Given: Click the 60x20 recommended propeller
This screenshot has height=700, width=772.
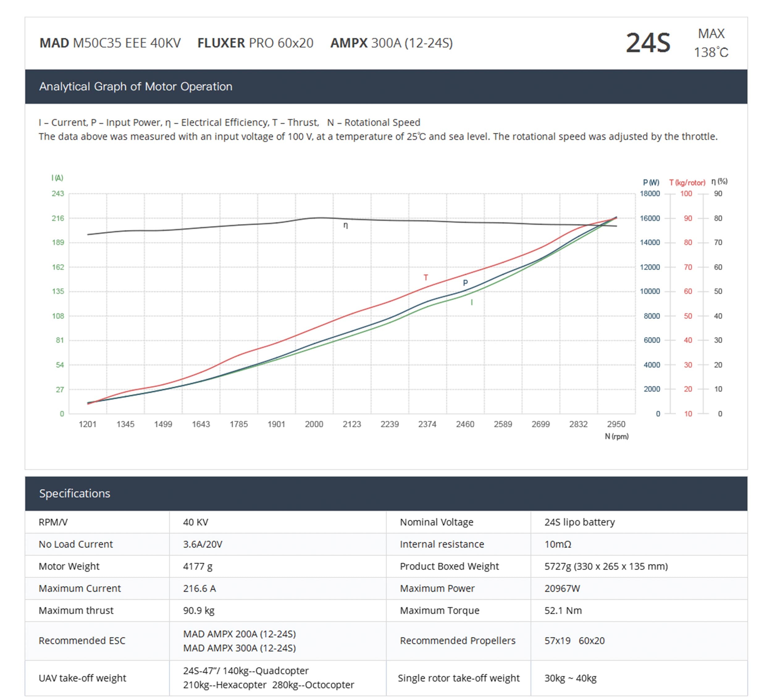Looking at the screenshot, I should click(x=592, y=641).
